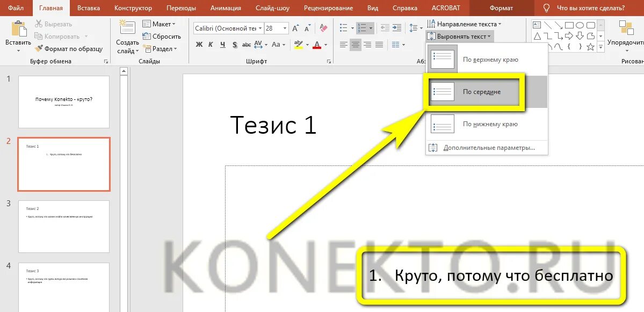
Task: Select straight Line shape in gallery
Action: 547,25
